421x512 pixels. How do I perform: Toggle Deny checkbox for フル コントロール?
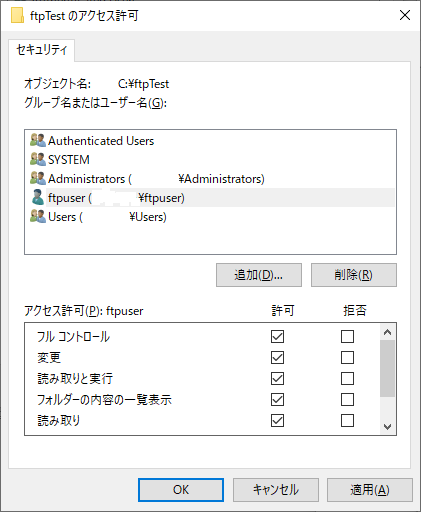tap(347, 336)
